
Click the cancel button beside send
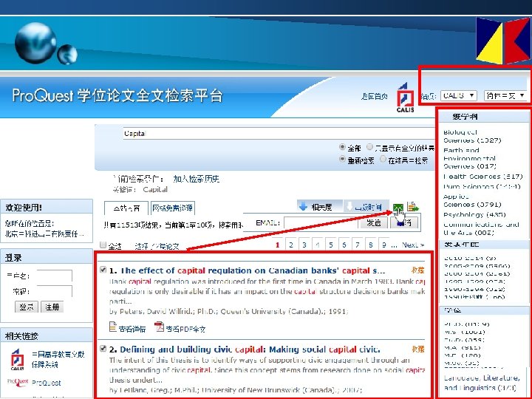point(403,223)
